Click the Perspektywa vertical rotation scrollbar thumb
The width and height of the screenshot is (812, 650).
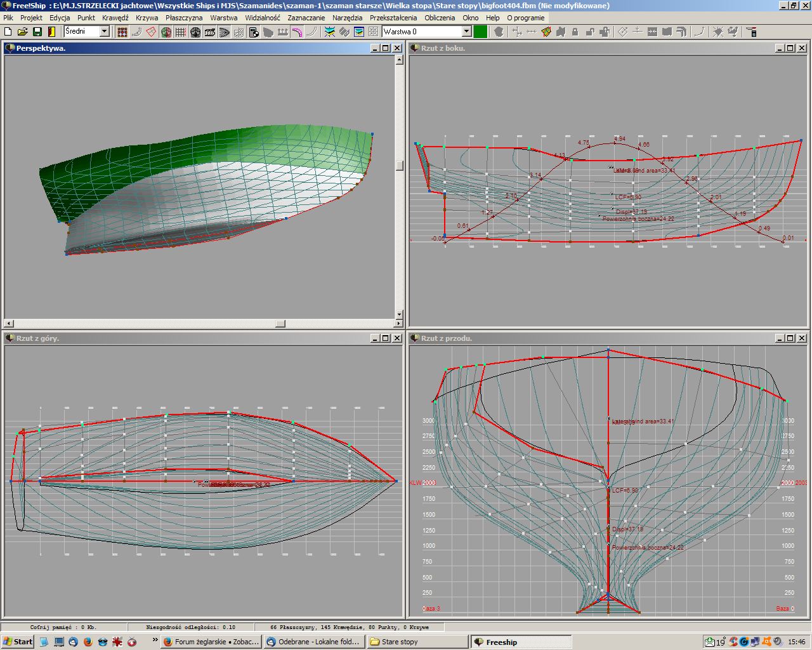400,165
